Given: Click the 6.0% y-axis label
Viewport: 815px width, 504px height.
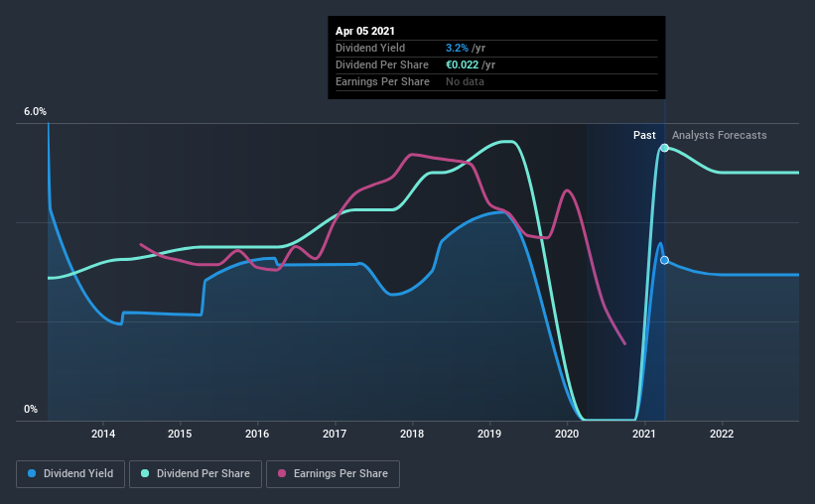Looking at the screenshot, I should pos(35,112).
